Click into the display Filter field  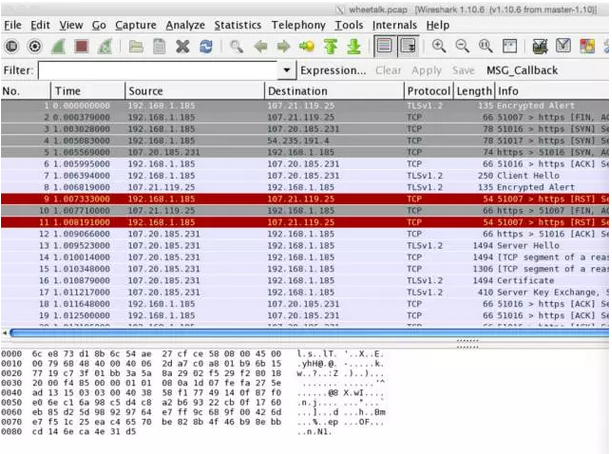pos(158,70)
